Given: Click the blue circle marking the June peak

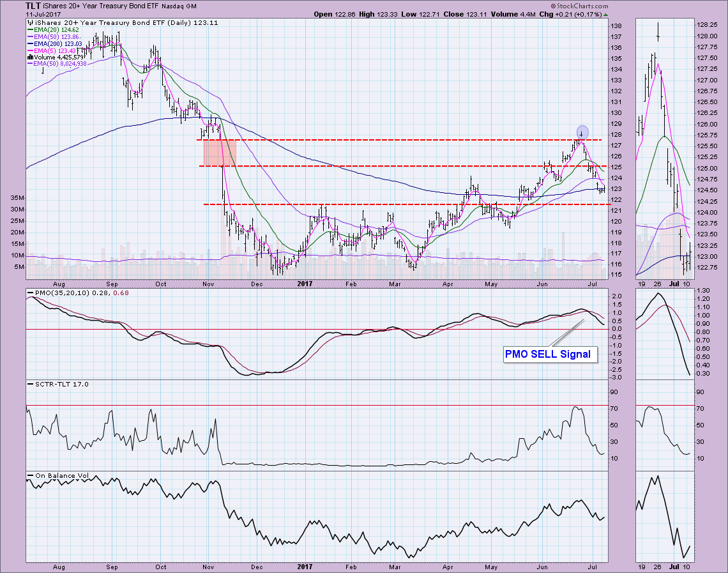Looking at the screenshot, I should click(582, 131).
